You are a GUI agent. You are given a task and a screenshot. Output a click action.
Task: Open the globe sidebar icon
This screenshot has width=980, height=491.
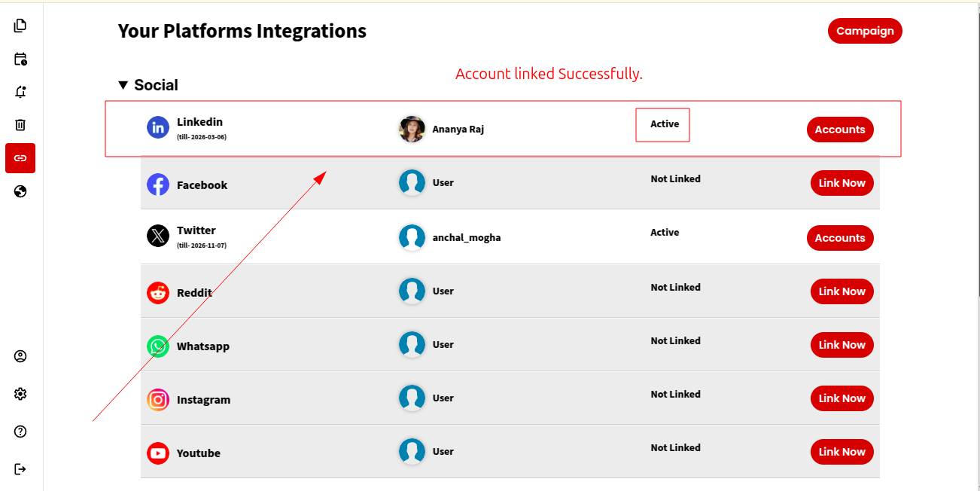point(20,191)
